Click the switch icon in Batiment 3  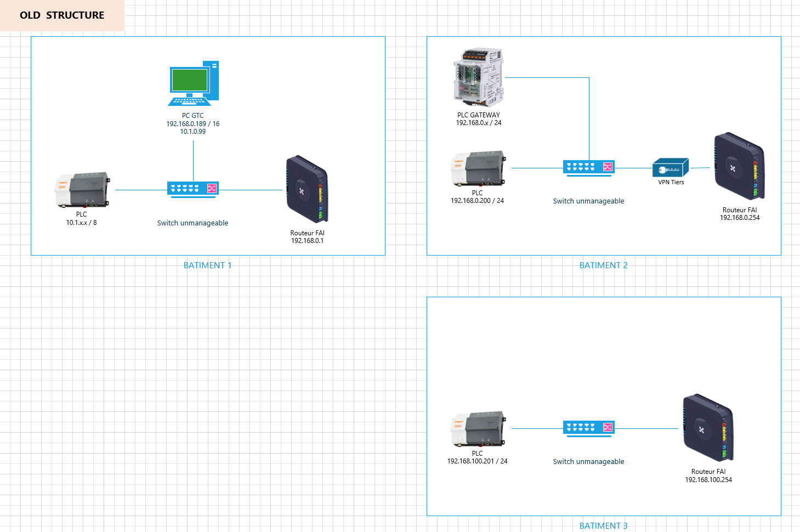588,428
